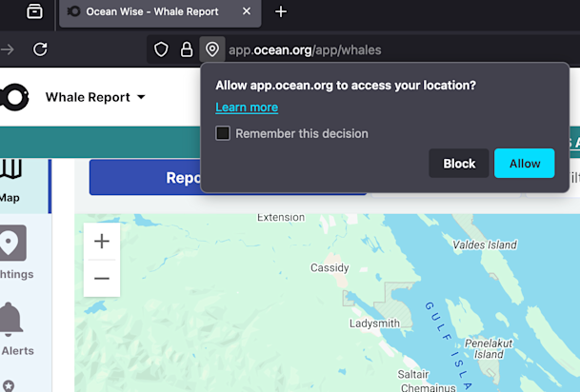Screen dimensions: 580x392
Task: Click the location permission pin icon
Action: [212, 49]
